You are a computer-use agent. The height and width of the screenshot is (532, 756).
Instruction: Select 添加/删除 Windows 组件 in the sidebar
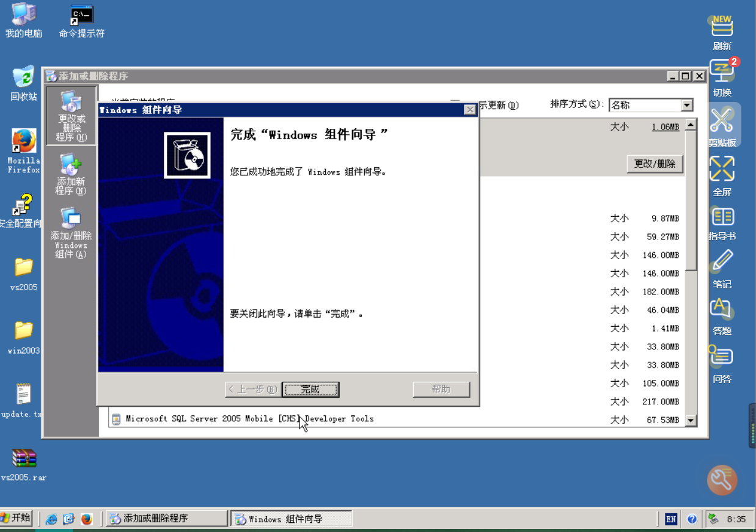click(72, 233)
